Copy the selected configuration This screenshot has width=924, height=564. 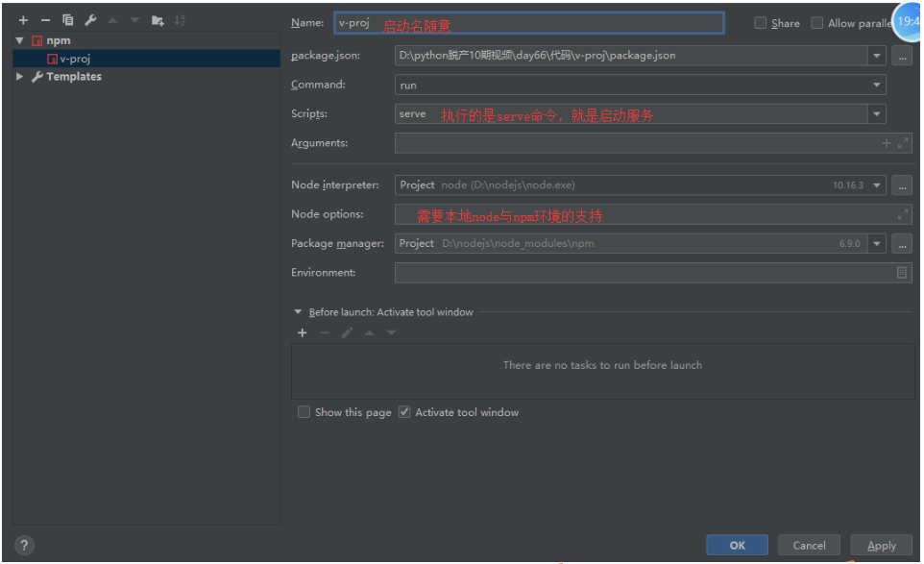68,20
